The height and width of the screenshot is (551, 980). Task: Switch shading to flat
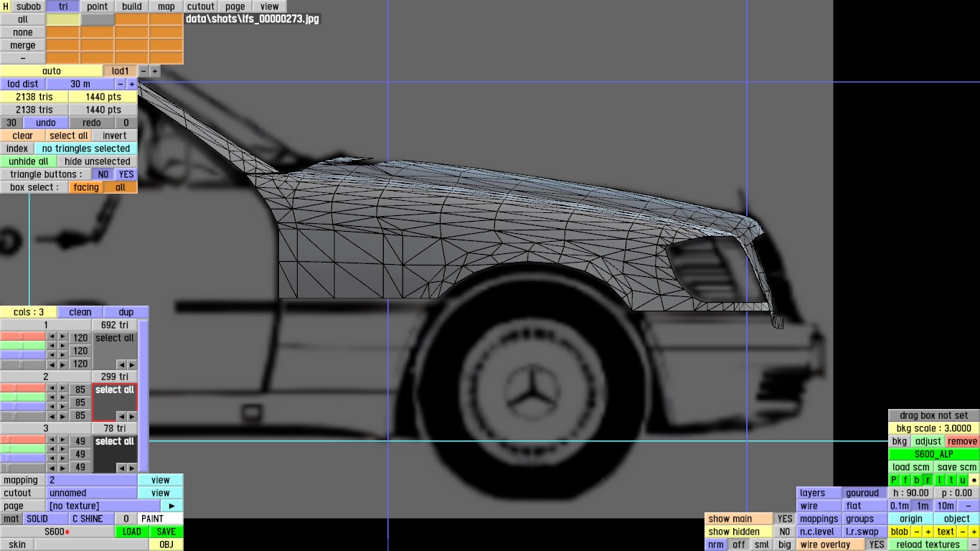pos(865,506)
